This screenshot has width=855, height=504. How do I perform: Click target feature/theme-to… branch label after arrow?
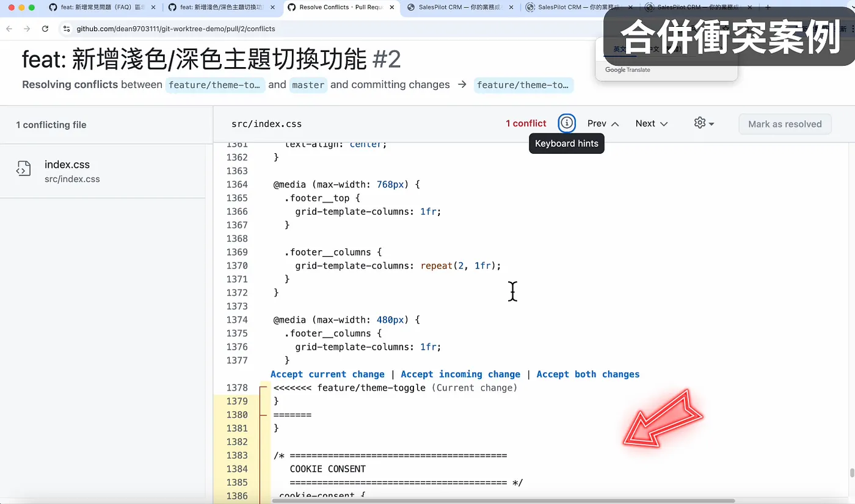[523, 85]
